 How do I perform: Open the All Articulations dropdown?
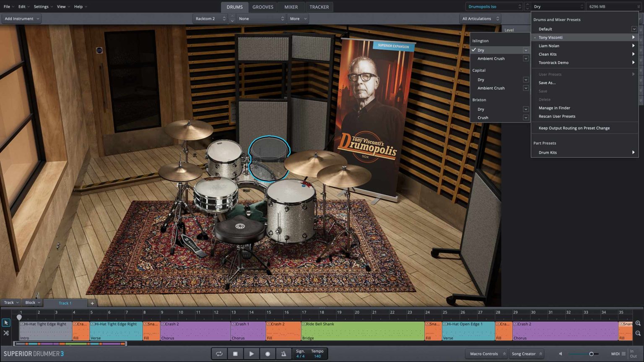click(480, 18)
